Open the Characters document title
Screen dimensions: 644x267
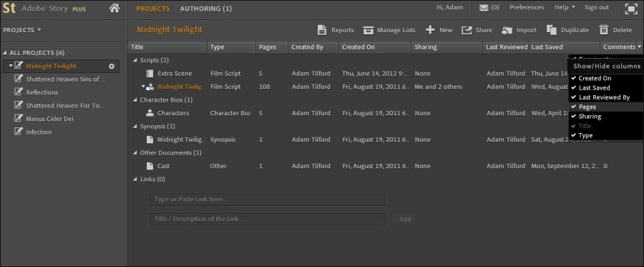click(173, 113)
